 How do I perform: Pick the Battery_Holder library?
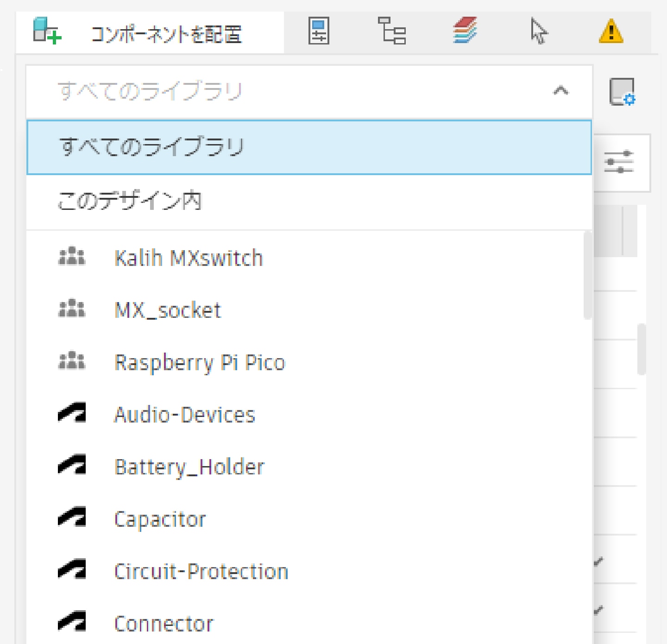pyautogui.click(x=189, y=467)
